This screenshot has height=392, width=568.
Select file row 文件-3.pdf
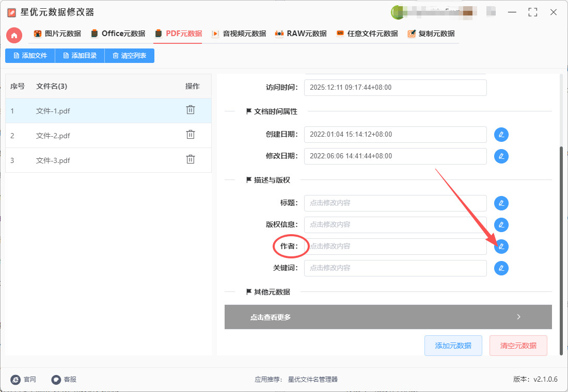point(108,160)
